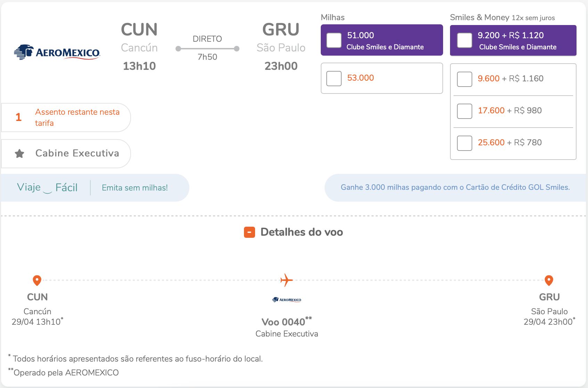This screenshot has width=588, height=388.
Task: Click the DIRETO route duration line
Action: click(x=207, y=49)
